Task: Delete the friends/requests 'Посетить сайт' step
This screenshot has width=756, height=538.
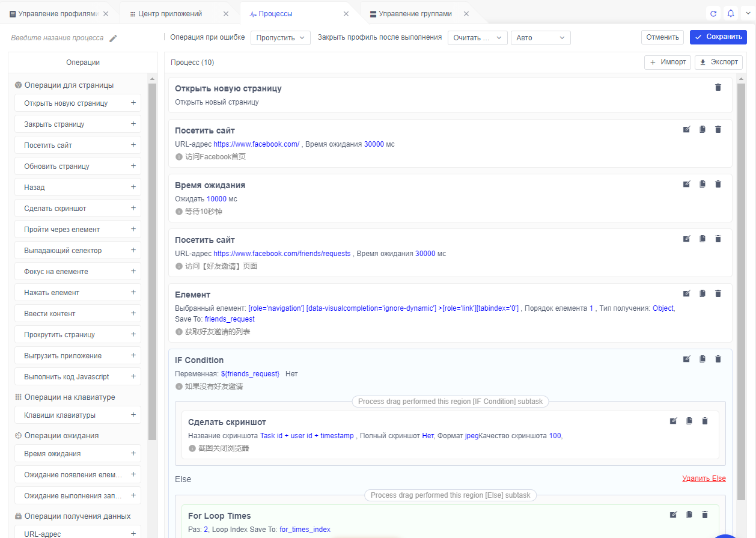Action: point(718,239)
